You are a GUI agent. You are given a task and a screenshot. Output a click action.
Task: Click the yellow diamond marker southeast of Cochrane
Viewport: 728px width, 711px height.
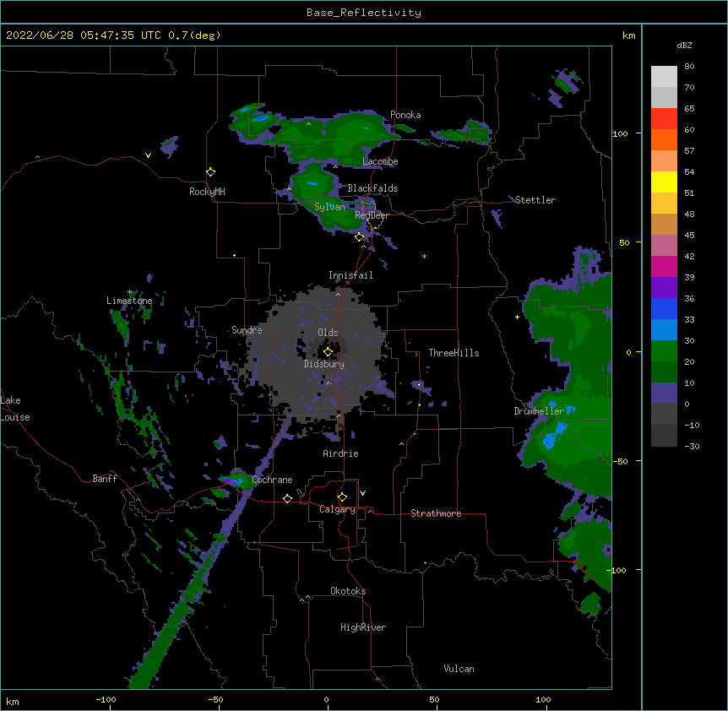[x=287, y=498]
